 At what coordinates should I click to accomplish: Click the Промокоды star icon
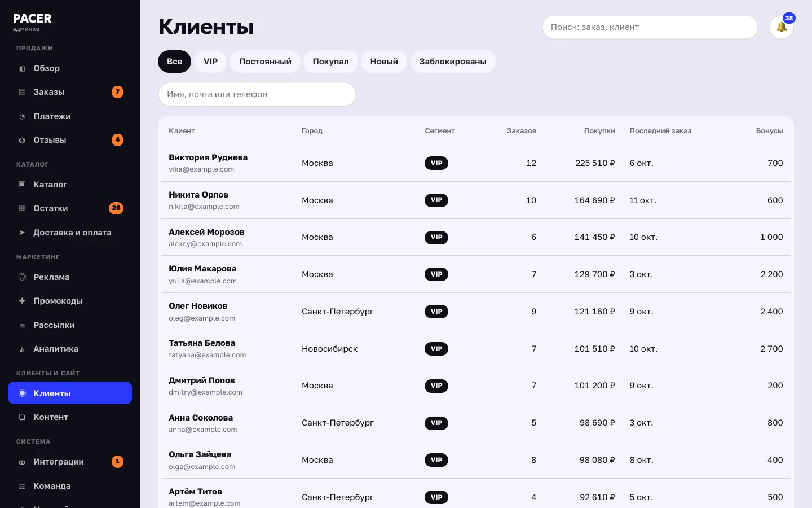click(22, 301)
